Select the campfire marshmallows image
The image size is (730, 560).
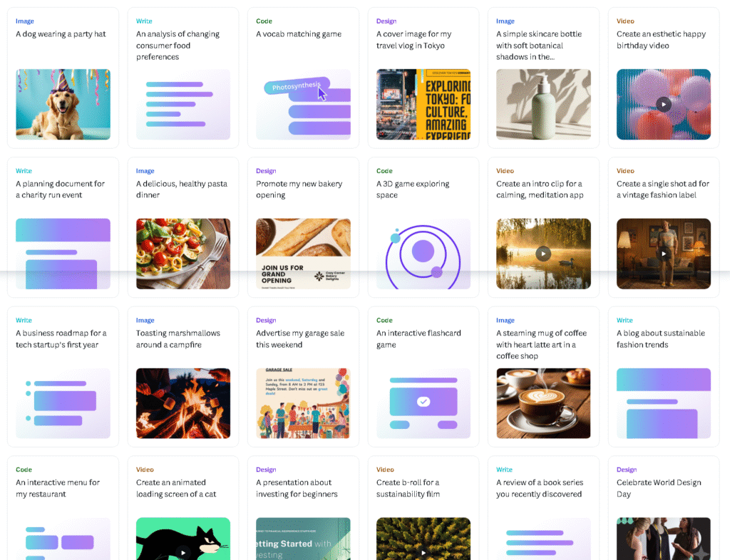(182, 403)
